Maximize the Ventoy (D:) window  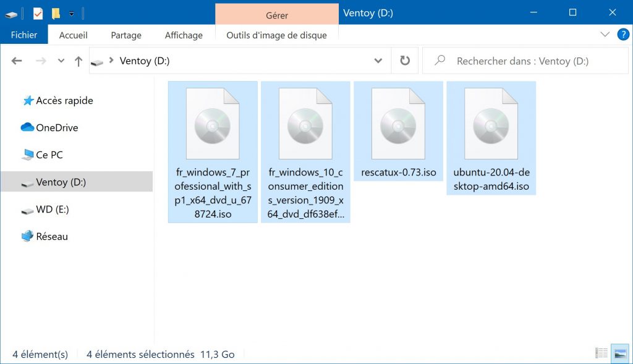coord(572,12)
